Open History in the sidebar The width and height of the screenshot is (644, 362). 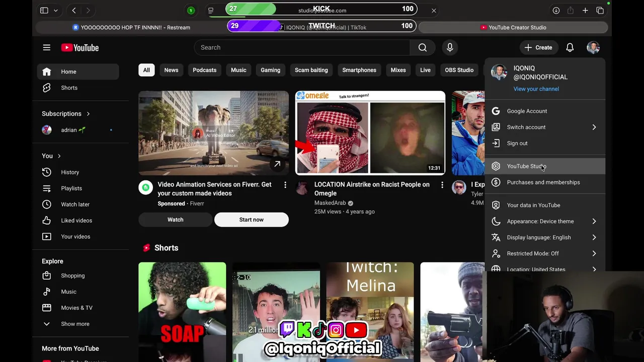coord(78,172)
